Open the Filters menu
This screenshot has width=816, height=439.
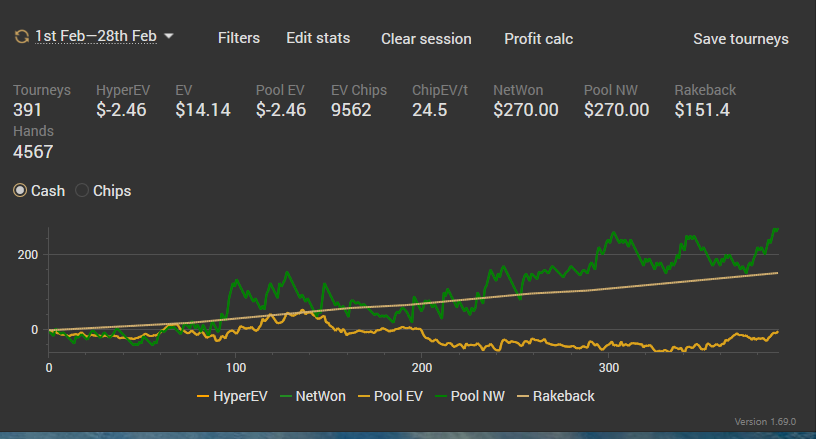click(x=239, y=38)
